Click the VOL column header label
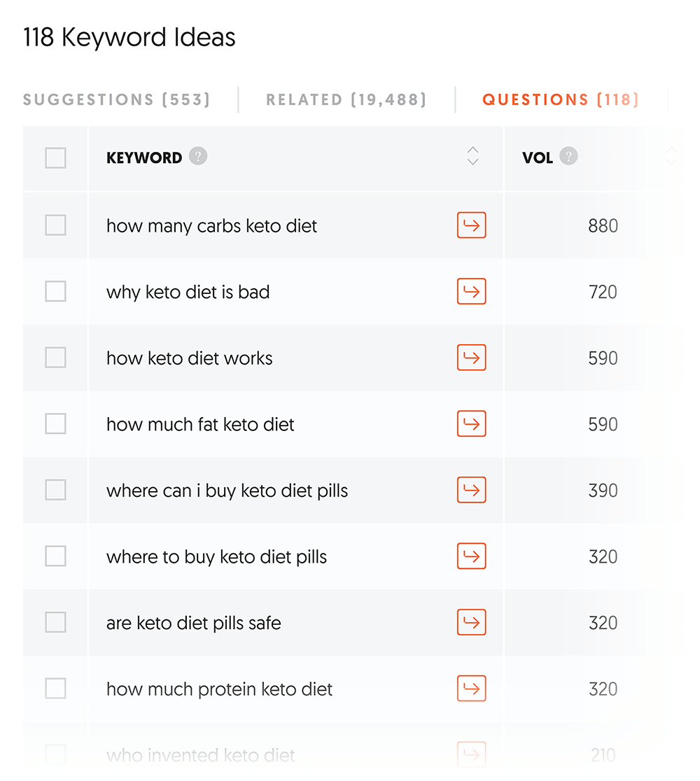 pyautogui.click(x=538, y=158)
